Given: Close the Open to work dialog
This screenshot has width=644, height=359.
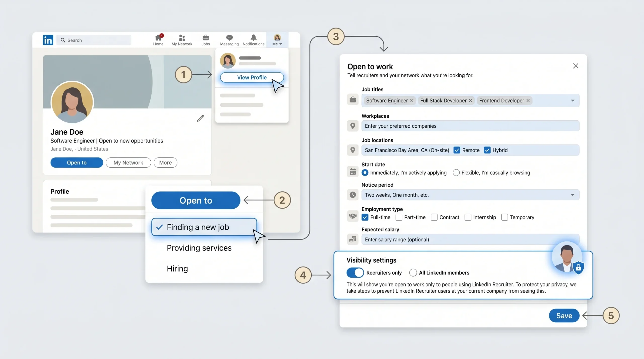Looking at the screenshot, I should (x=576, y=66).
